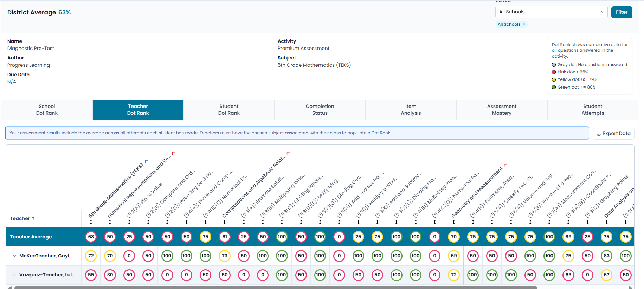Expand the McKeeTeacher row
This screenshot has width=644, height=289.
click(14, 256)
